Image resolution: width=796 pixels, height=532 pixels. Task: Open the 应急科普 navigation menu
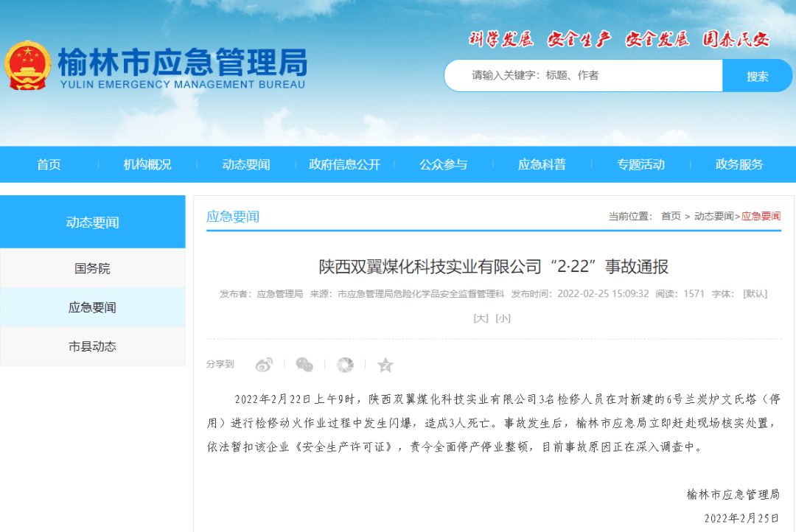pyautogui.click(x=542, y=164)
